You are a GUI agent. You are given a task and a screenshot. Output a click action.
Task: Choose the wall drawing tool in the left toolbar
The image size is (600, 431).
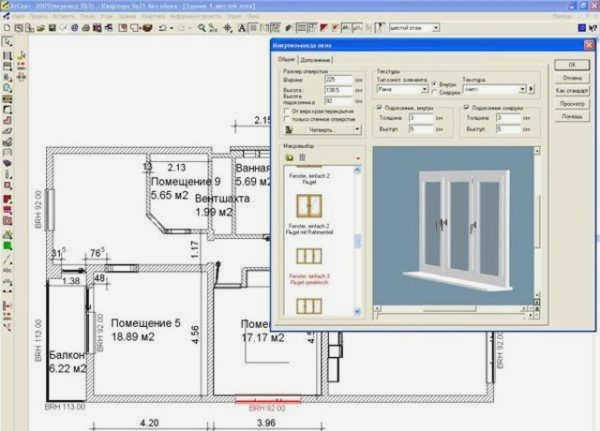7,56
